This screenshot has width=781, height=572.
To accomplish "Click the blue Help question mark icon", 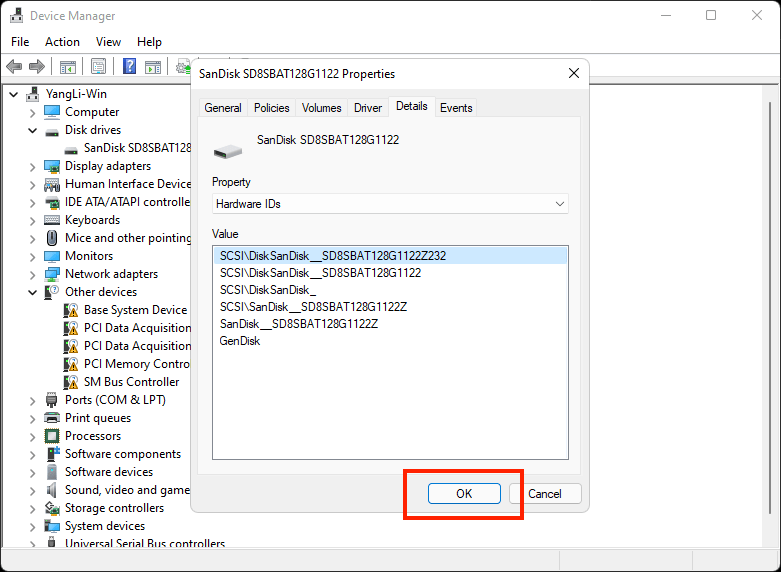I will pyautogui.click(x=129, y=66).
